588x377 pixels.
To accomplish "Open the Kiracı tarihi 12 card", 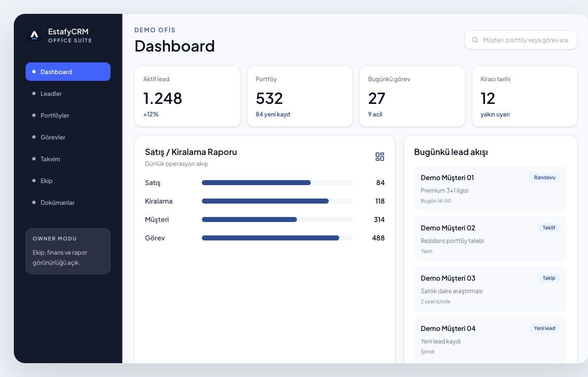I will click(x=525, y=96).
